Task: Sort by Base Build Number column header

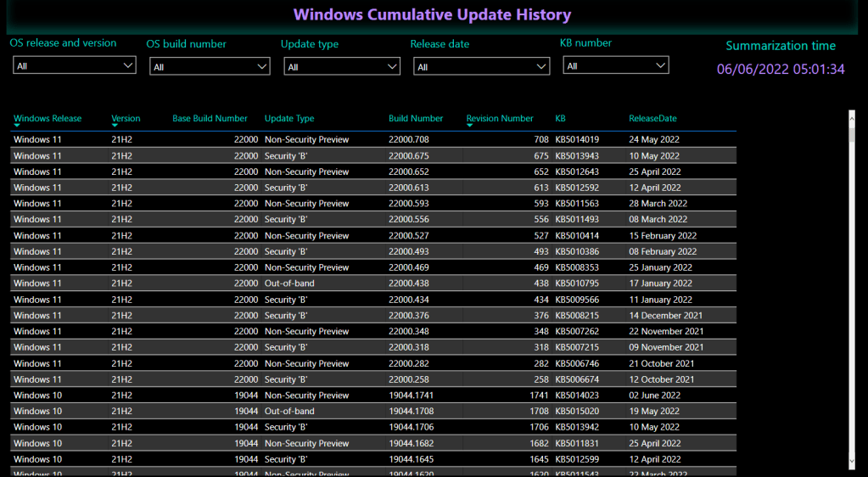Action: (x=210, y=119)
